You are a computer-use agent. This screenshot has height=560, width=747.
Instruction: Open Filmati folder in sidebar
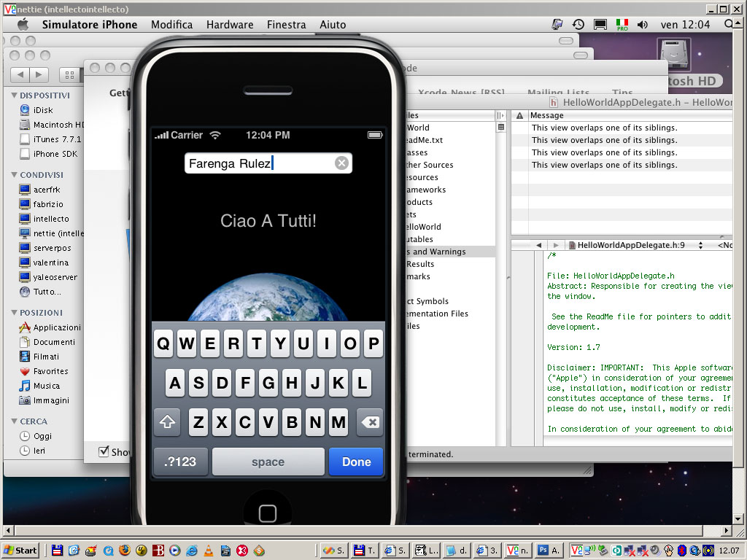39,356
